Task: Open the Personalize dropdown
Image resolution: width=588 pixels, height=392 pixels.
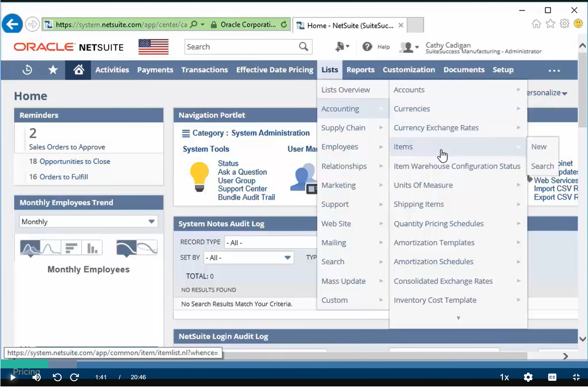Action: point(548,93)
